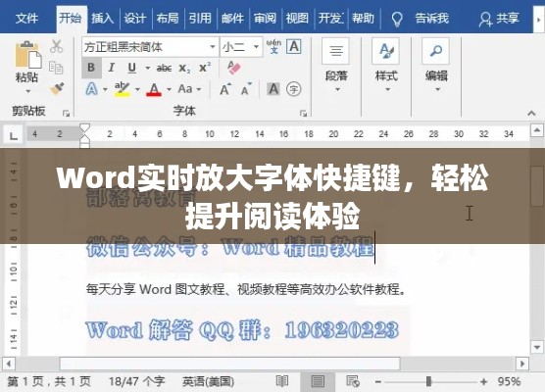Switch to the 布局 Layout tab
Viewport: 545px width, 392px height.
(x=168, y=18)
